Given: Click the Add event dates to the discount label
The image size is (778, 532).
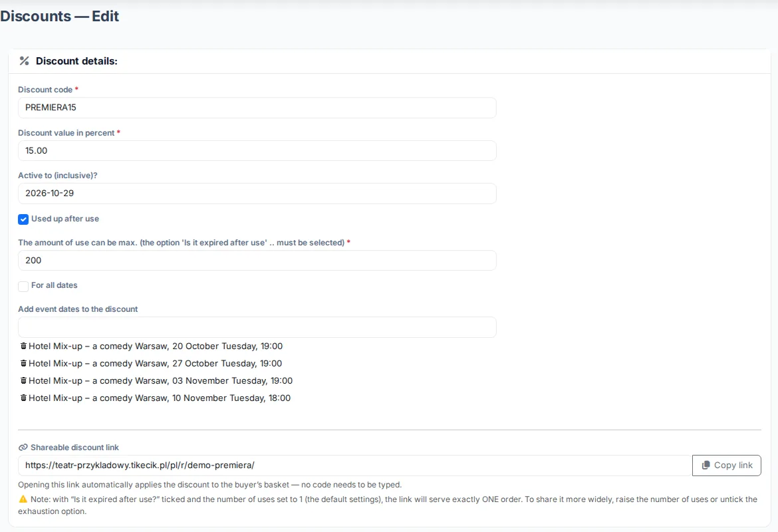Looking at the screenshot, I should pyautogui.click(x=78, y=309).
